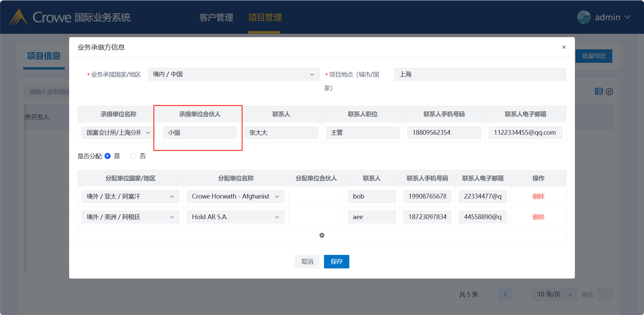Select page 1 in pagination
Image resolution: width=644 pixels, height=315 pixels.
[505, 294]
